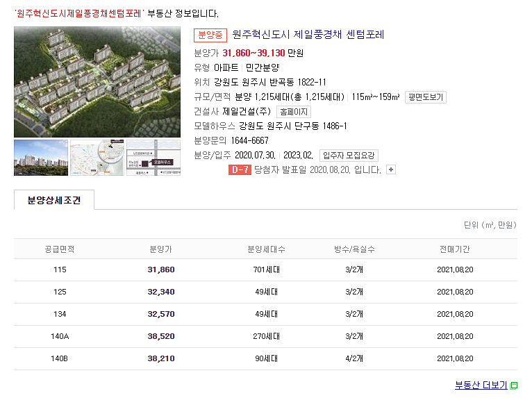
Task: Click the model house address 단구동 1486-1
Action: (x=320, y=126)
